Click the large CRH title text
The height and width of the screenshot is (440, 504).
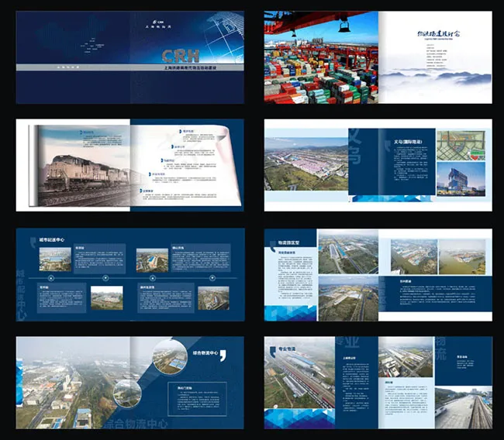click(178, 56)
